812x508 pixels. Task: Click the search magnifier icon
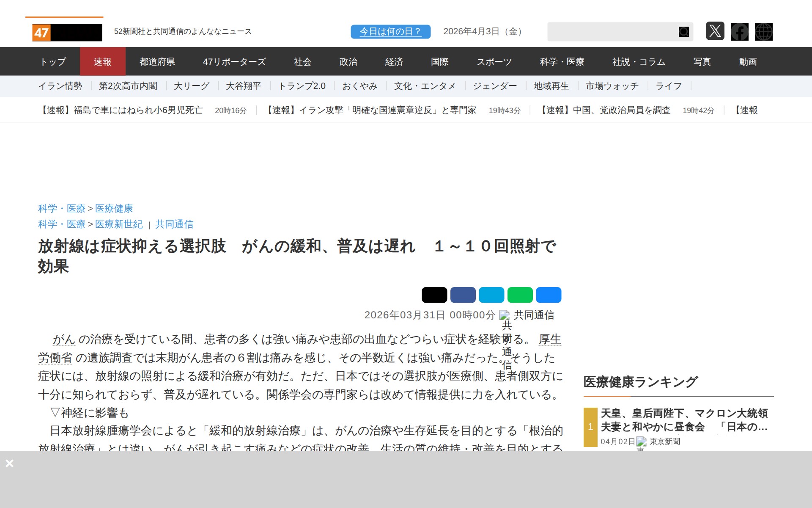click(x=683, y=32)
